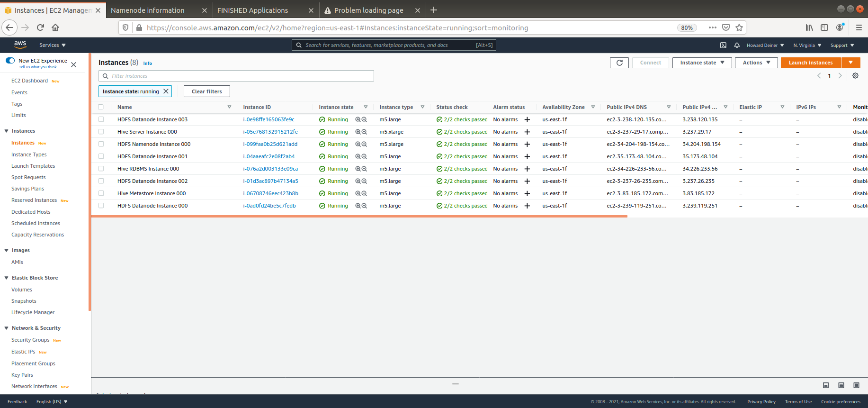Open the Support menu
Screen dimensions: 868x408
842,45
